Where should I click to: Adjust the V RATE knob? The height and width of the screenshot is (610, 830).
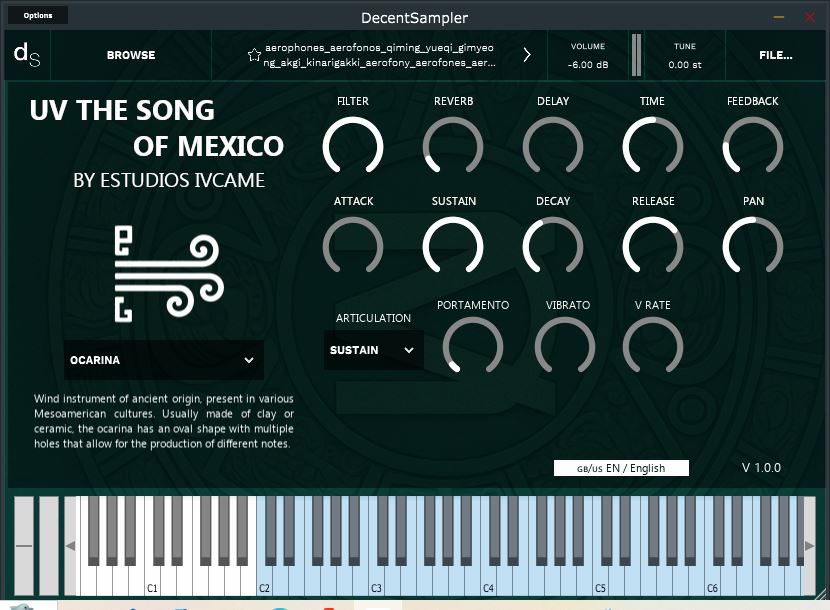(653, 347)
